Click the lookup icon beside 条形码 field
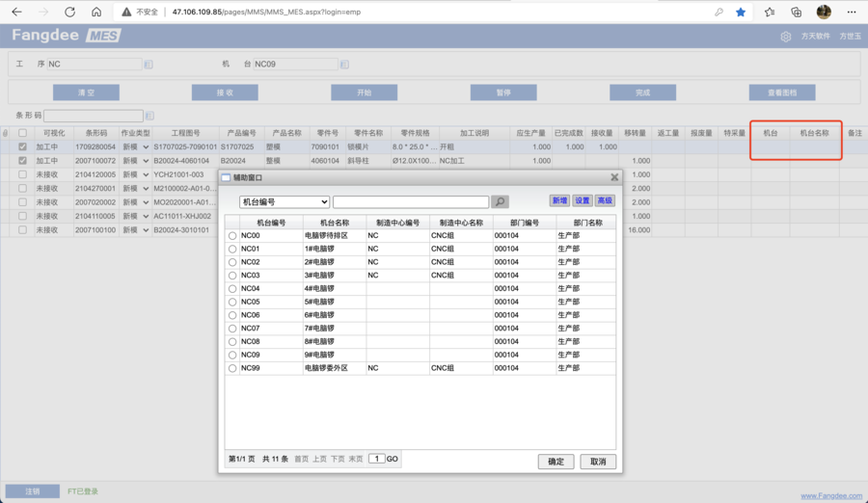This screenshot has height=503, width=868. coord(149,116)
